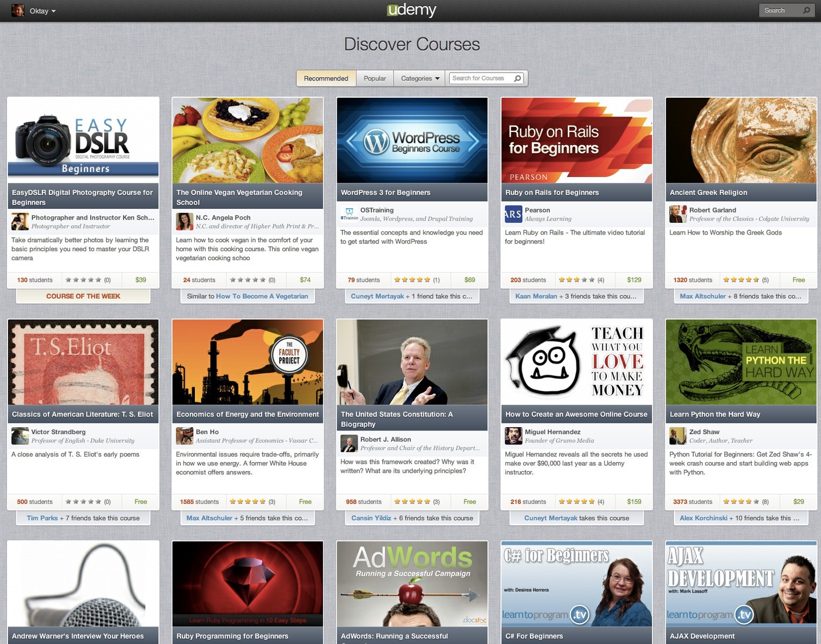Click the "3373 students" count
Screen dimensions: 821x644
pyautogui.click(x=693, y=502)
